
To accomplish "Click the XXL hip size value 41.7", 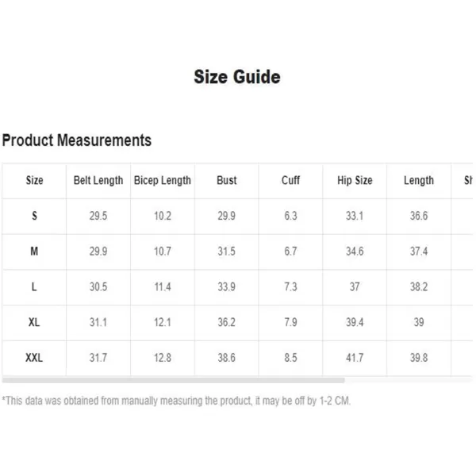I will pyautogui.click(x=355, y=358).
